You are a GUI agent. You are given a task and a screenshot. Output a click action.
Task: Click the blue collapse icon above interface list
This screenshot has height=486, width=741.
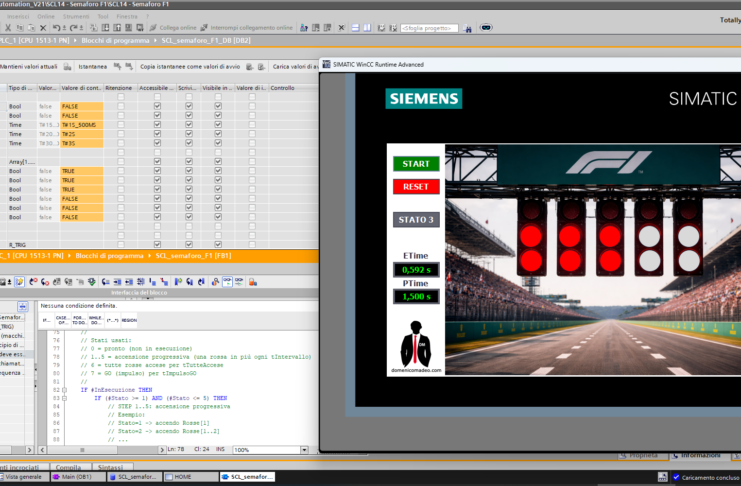coord(23,306)
